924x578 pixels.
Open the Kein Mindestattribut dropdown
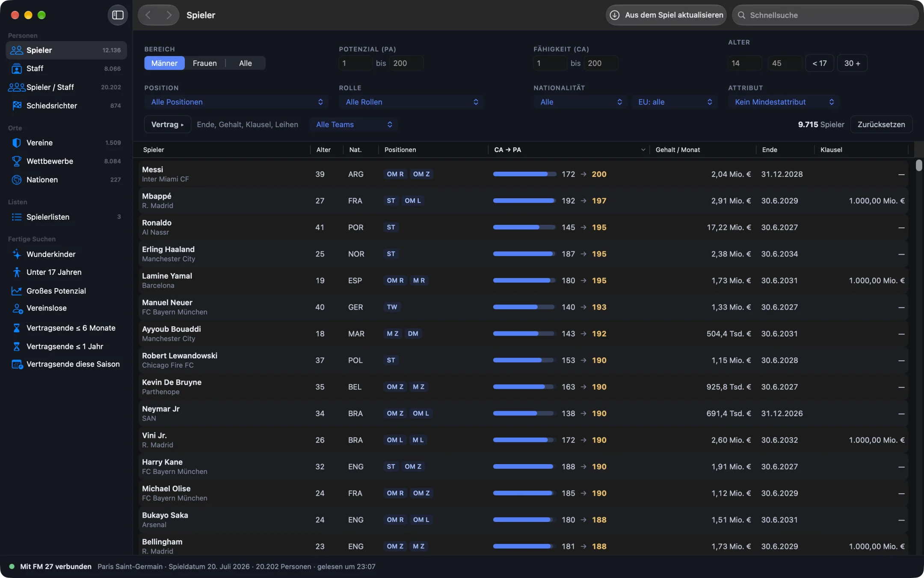click(784, 102)
